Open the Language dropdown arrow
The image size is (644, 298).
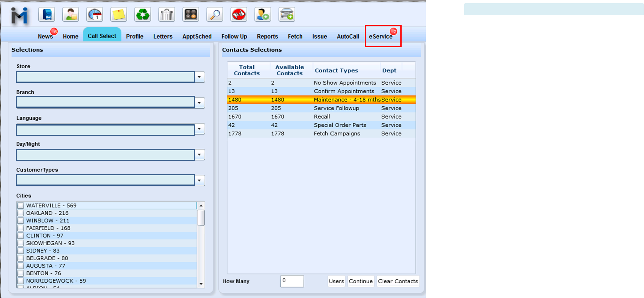[199, 129]
